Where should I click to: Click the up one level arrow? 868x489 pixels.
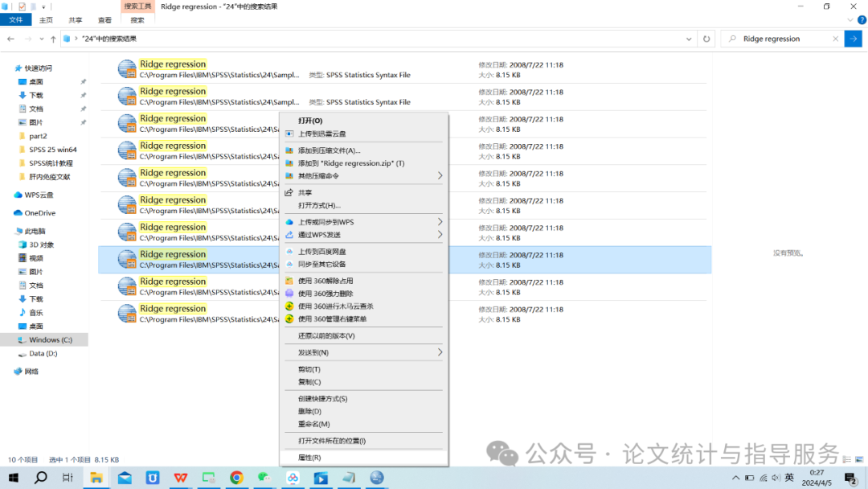click(x=53, y=39)
